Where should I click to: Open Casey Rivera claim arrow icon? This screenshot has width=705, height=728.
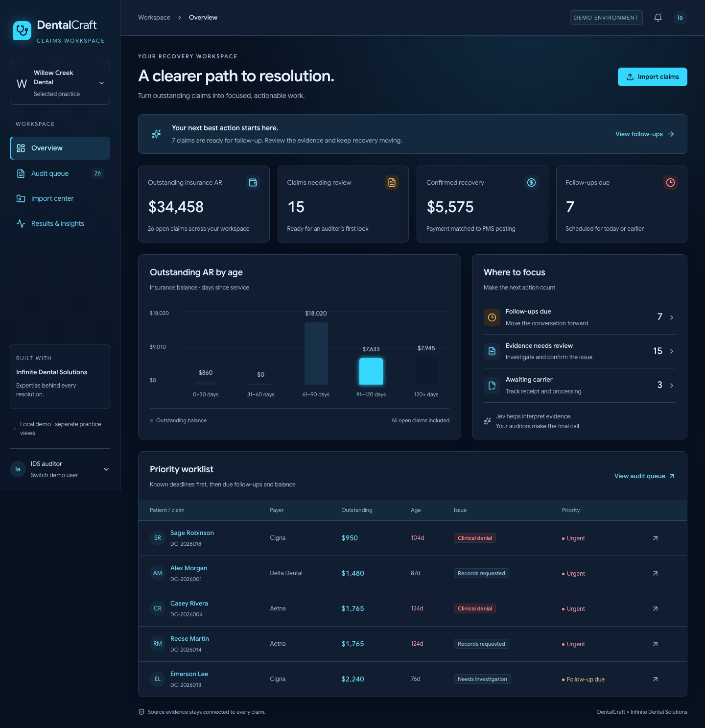point(656,608)
